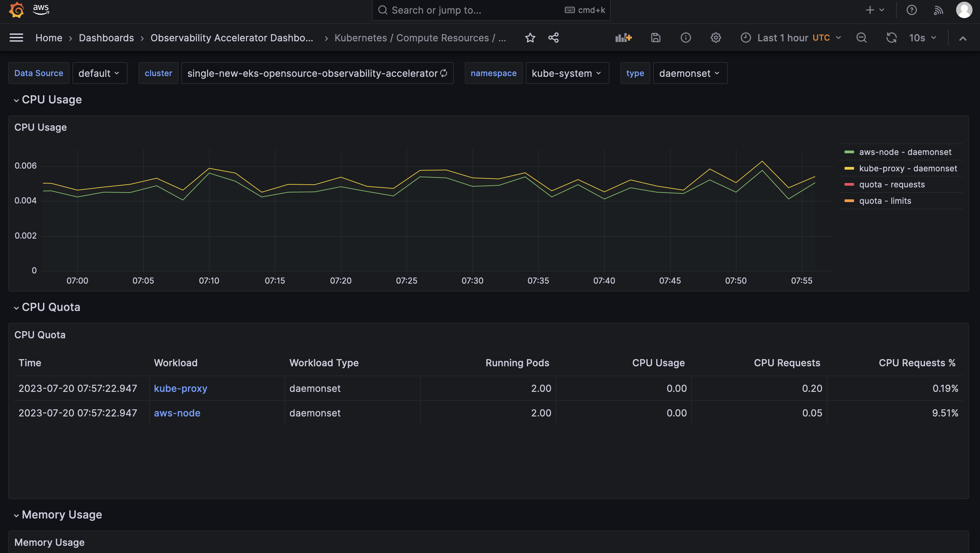This screenshot has width=980, height=553.
Task: Click the share dashboard icon
Action: 553,38
